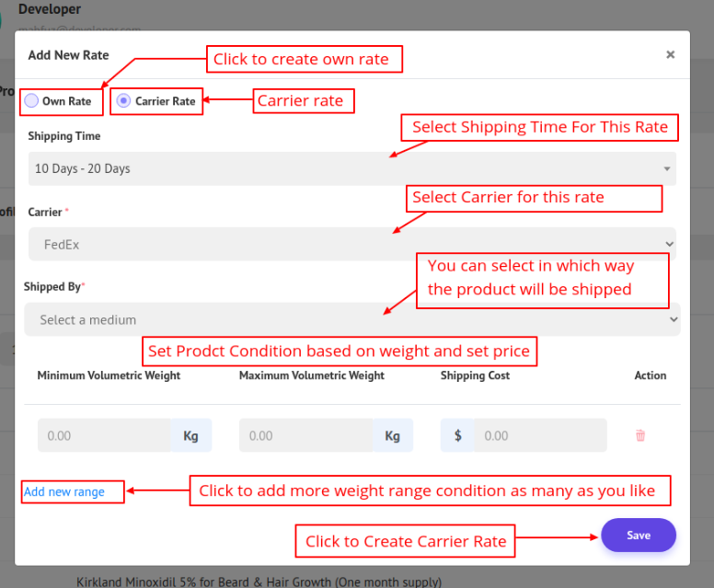Click the Shipped By chevron arrow

tap(673, 320)
